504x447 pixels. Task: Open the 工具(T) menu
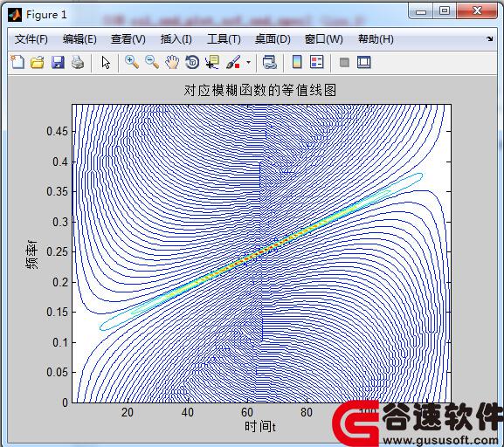point(224,39)
